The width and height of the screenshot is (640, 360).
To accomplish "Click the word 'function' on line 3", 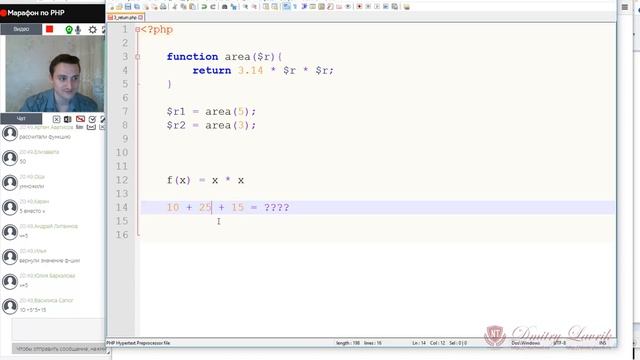I will 192,57.
